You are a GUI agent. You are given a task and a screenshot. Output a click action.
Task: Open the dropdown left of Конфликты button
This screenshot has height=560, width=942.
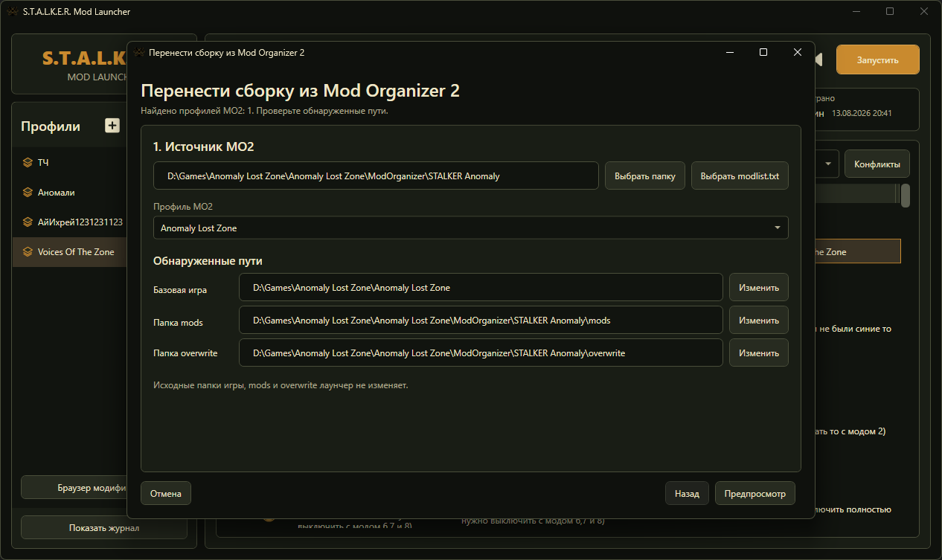828,164
